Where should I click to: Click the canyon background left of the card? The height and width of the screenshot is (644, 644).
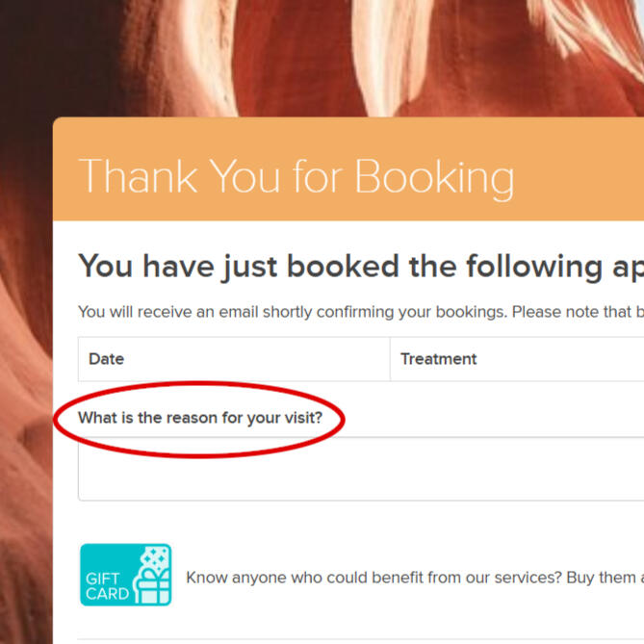[26, 385]
